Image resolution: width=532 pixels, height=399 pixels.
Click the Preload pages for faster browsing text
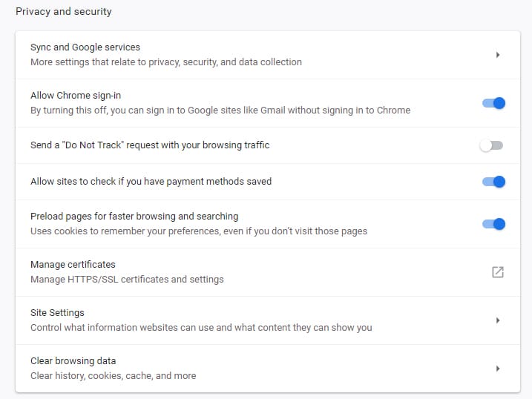point(134,217)
